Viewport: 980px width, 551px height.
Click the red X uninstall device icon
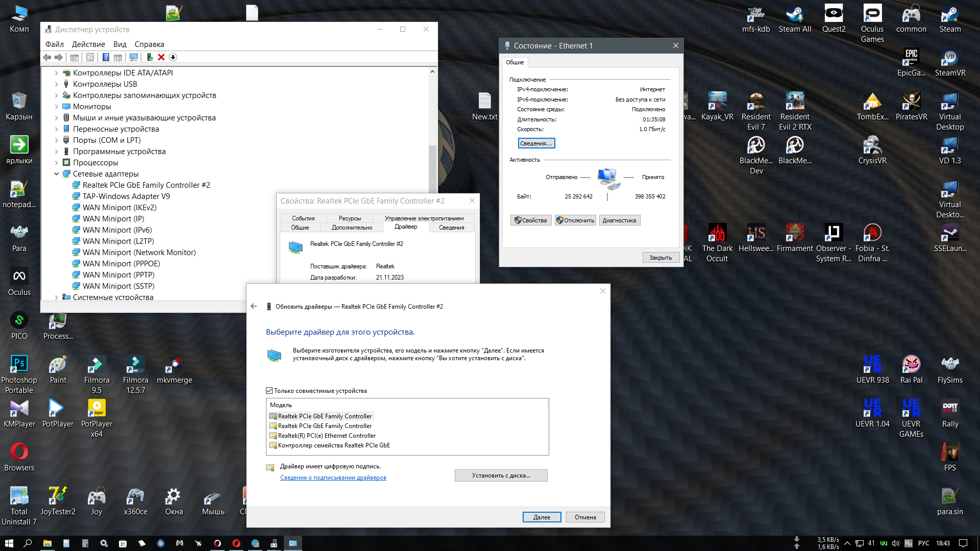(x=161, y=57)
